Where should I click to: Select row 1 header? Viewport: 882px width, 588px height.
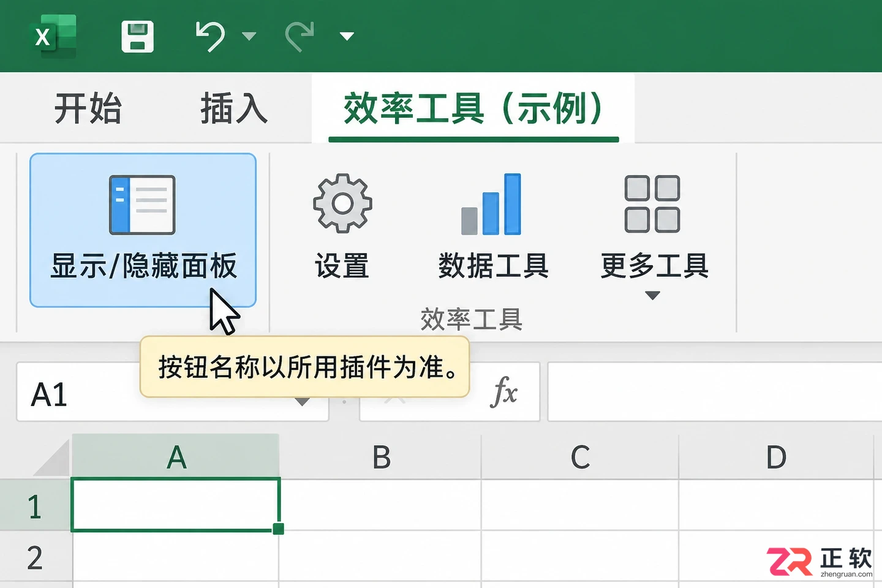pos(36,505)
